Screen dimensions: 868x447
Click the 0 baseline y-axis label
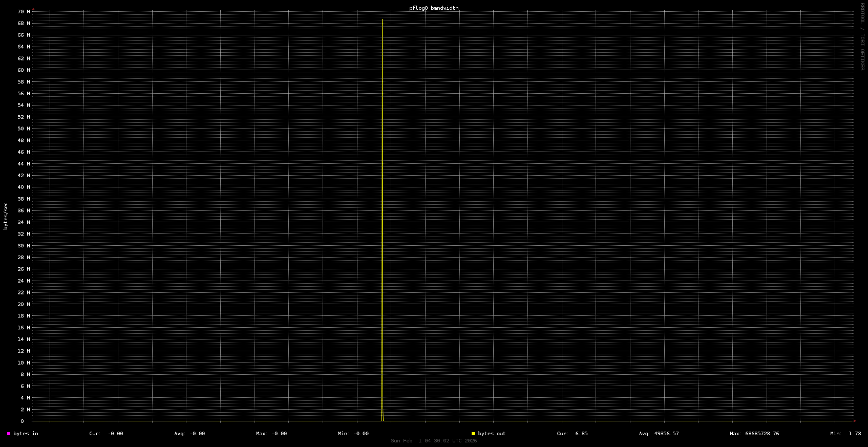[22, 421]
